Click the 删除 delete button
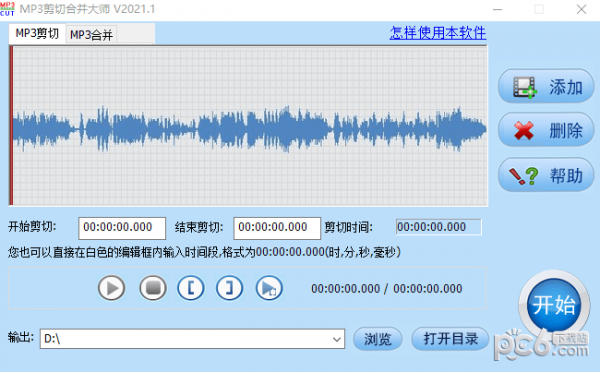The image size is (600, 372). pos(546,130)
